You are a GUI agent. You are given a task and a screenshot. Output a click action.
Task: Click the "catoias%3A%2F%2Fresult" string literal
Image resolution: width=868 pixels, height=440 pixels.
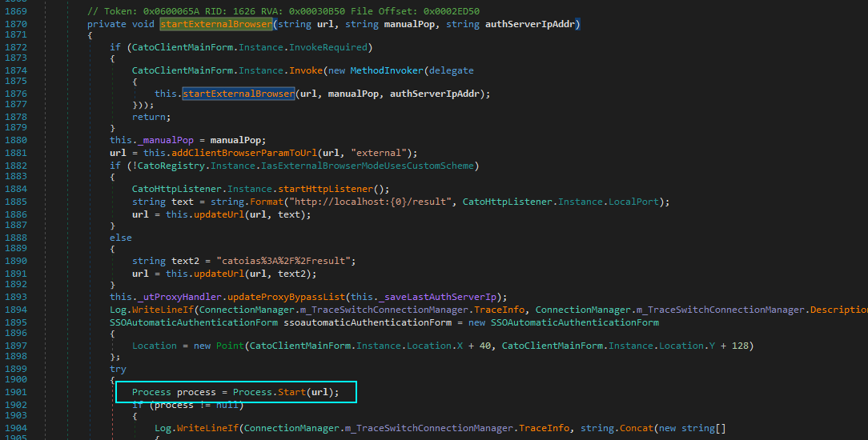pyautogui.click(x=283, y=261)
